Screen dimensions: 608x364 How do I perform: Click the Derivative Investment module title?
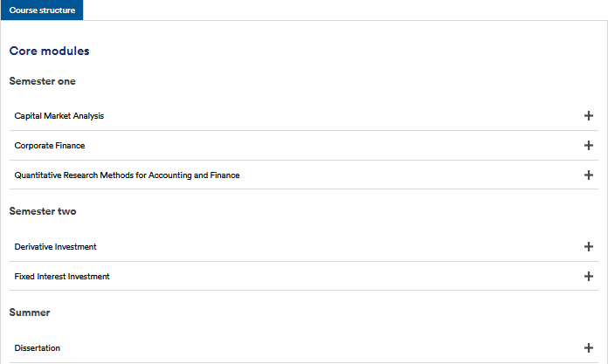click(55, 247)
